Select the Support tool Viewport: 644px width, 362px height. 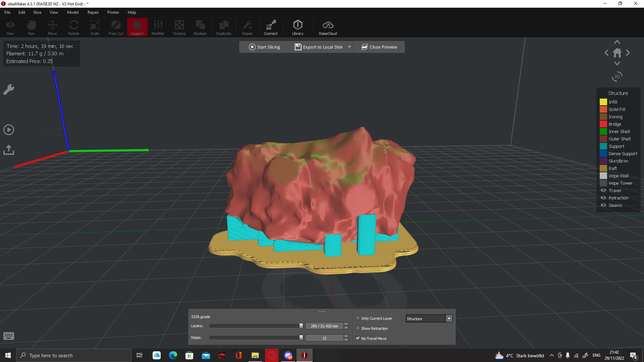point(137,27)
